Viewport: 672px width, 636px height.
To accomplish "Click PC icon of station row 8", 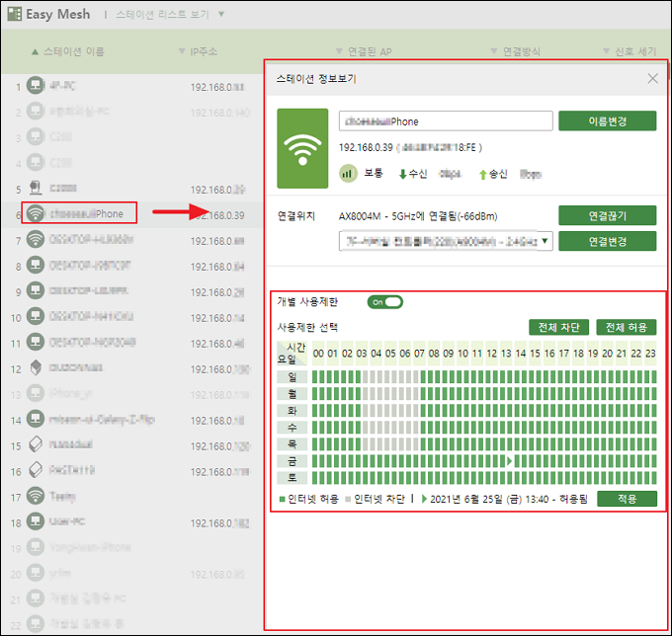I will point(36,265).
